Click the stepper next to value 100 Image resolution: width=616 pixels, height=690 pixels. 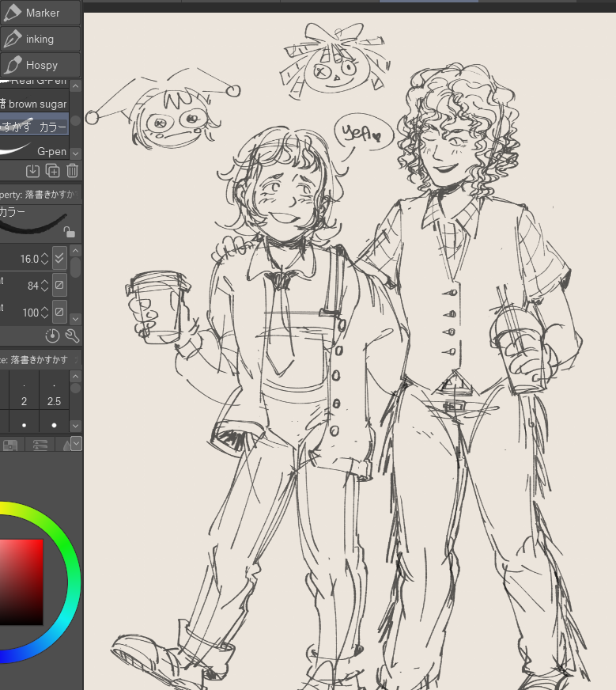[x=44, y=313]
